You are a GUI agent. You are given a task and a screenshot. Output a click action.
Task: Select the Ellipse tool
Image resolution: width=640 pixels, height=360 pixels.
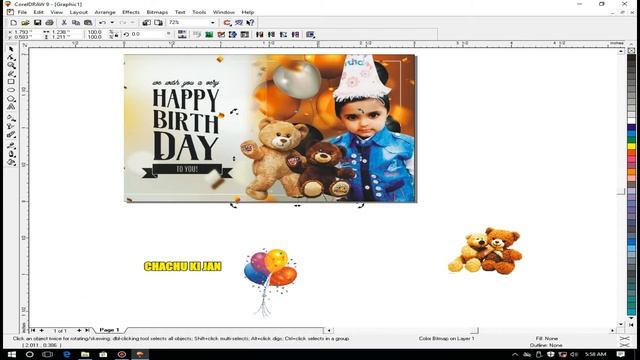tap(11, 90)
